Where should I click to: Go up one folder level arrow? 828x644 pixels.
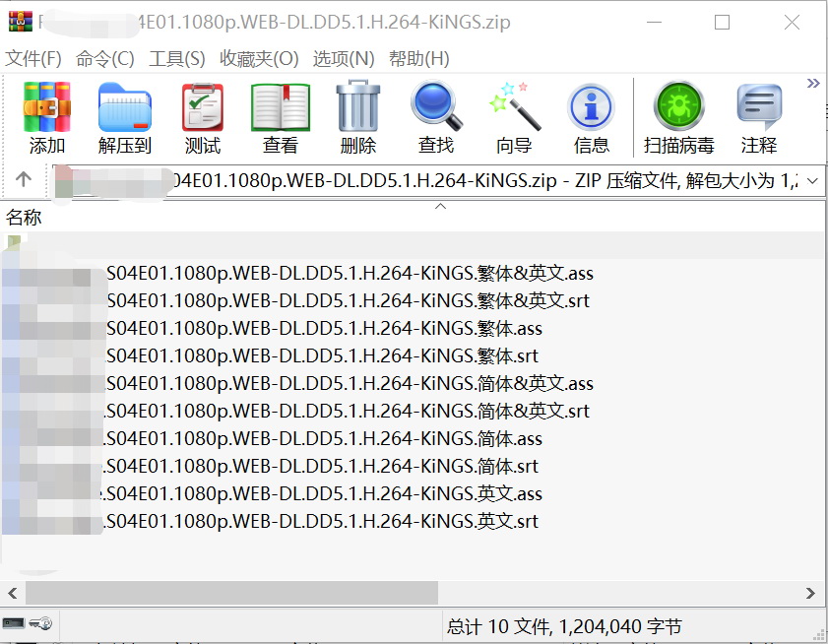click(x=24, y=179)
